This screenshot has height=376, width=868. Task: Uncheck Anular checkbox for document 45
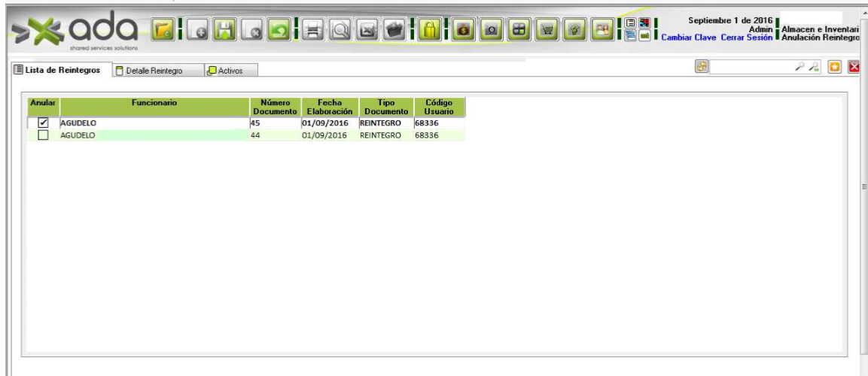44,123
